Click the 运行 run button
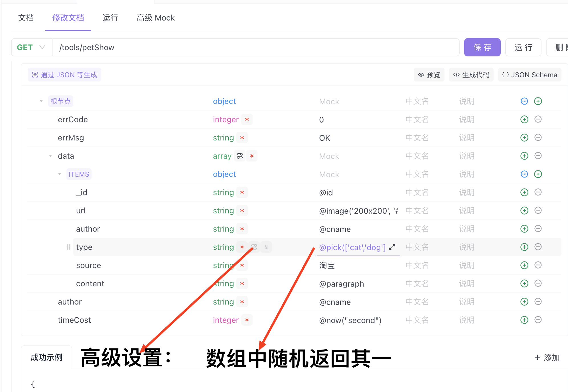The image size is (568, 392). [523, 47]
